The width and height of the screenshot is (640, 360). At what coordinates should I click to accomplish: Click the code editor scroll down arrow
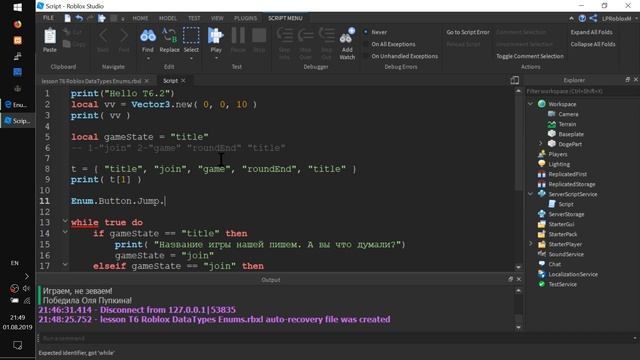coord(518,267)
